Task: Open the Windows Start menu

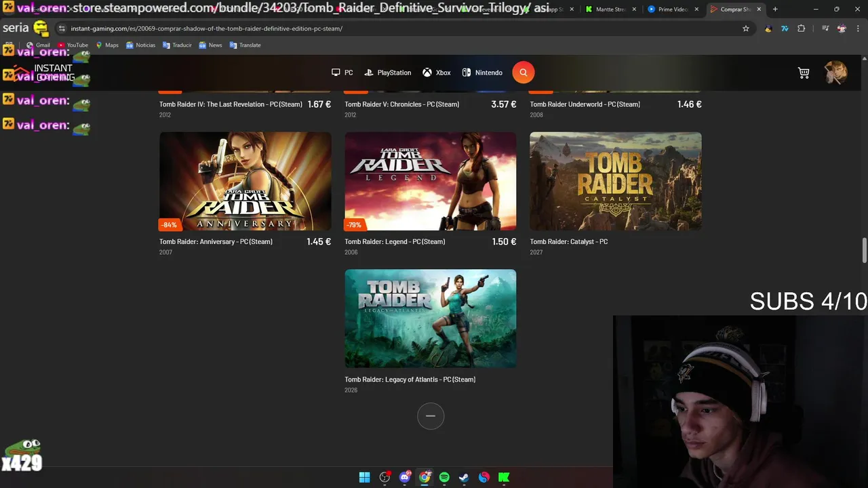Action: pyautogui.click(x=365, y=477)
